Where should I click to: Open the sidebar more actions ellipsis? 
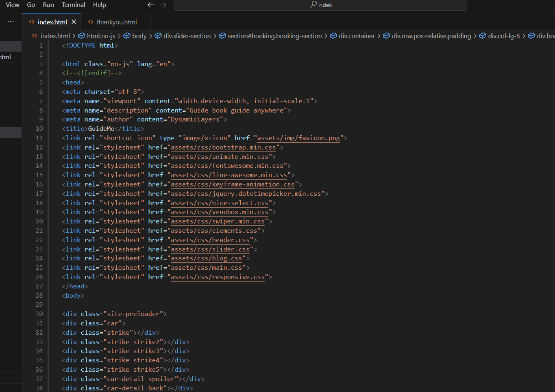[11, 22]
